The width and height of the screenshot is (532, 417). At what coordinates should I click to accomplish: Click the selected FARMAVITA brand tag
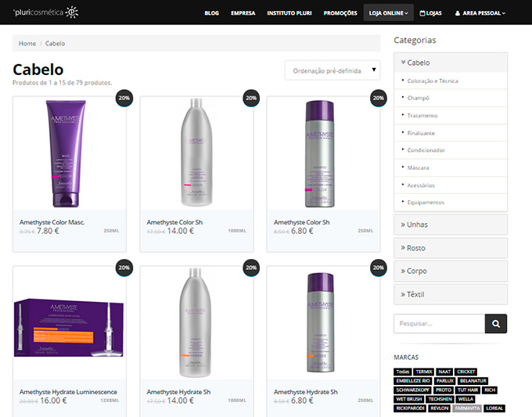click(467, 408)
